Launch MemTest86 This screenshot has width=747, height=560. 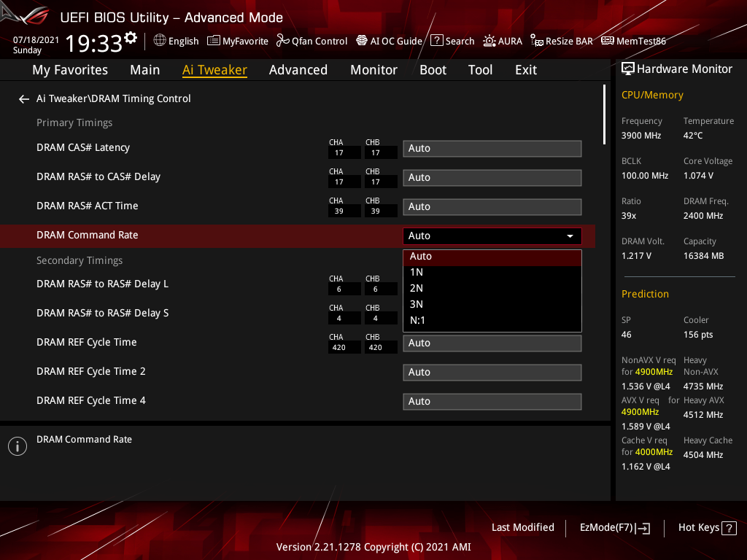[633, 41]
